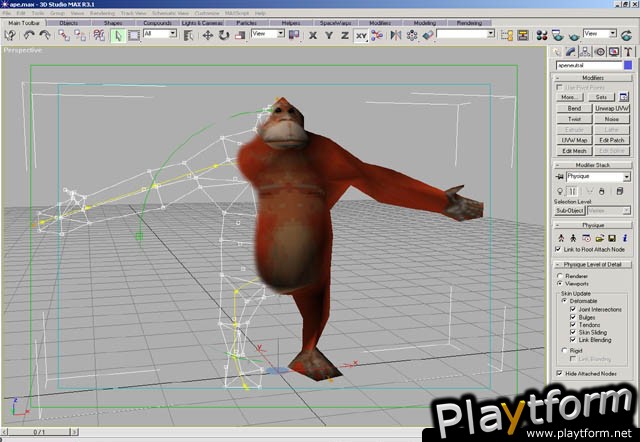Open the Named Selection Sets dropdown

tap(466, 33)
